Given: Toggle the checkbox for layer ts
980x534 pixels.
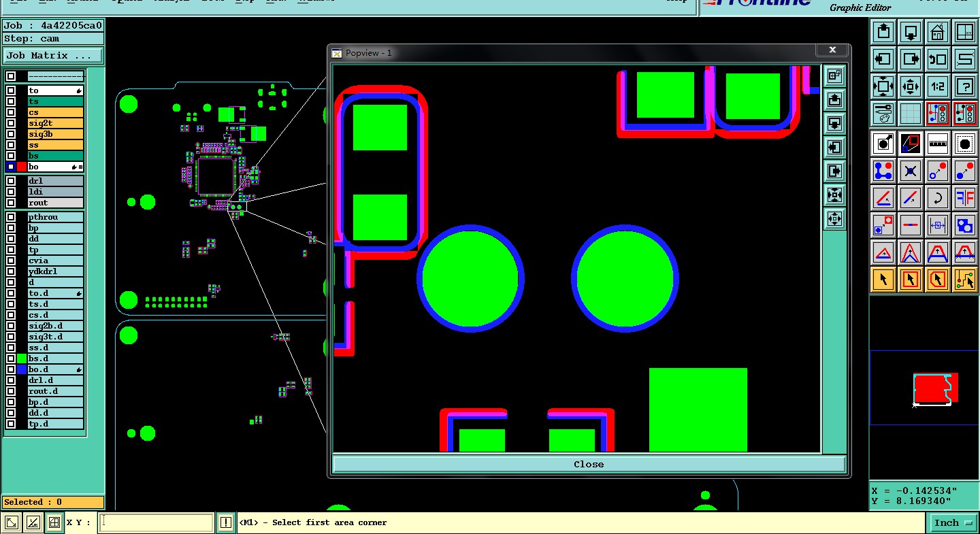Looking at the screenshot, I should [x=11, y=101].
